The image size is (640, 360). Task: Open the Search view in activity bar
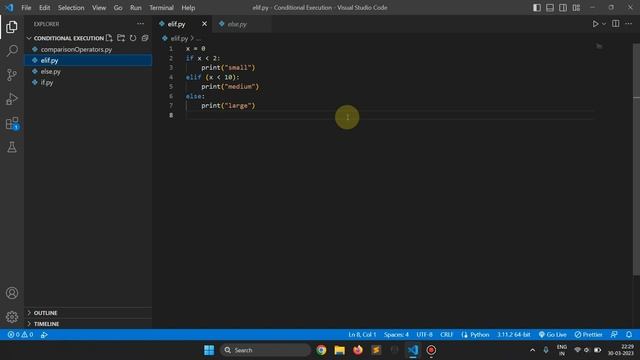12,51
